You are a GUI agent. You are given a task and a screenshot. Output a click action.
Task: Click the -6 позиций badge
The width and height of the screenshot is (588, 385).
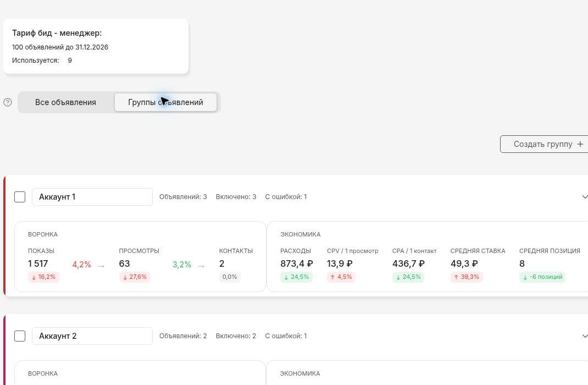pos(542,277)
